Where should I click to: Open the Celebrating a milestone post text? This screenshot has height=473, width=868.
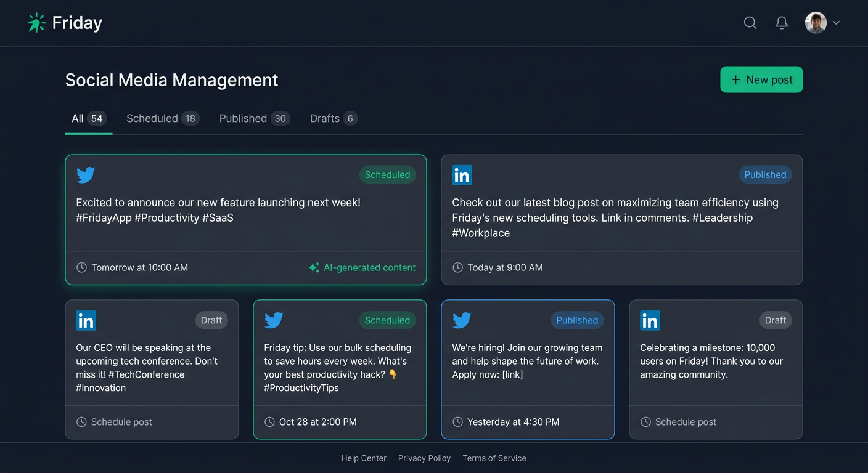[711, 361]
